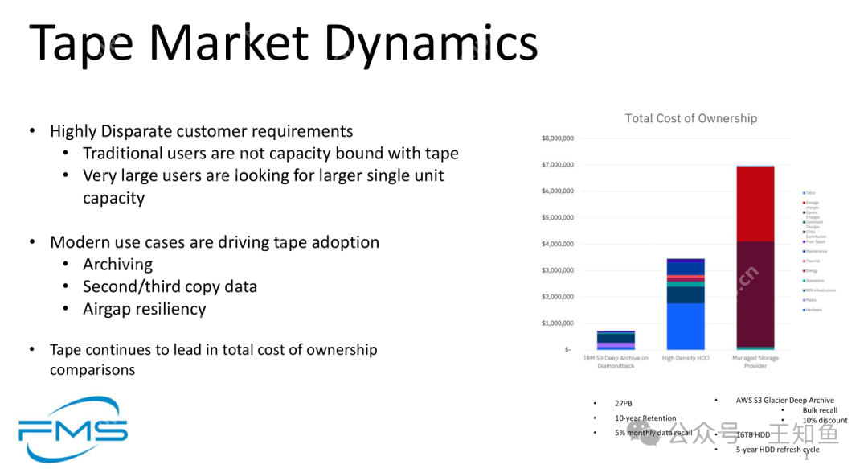Click the Hardware legend entry

click(x=813, y=310)
